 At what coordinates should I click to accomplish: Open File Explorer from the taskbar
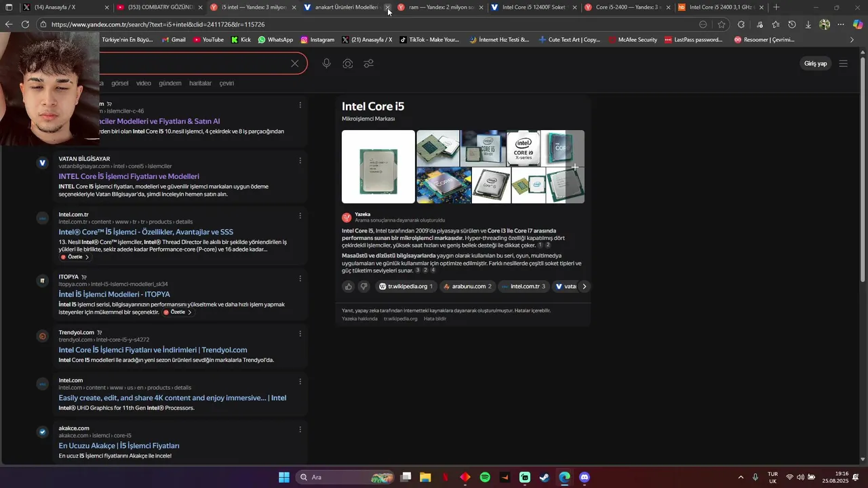click(x=425, y=477)
